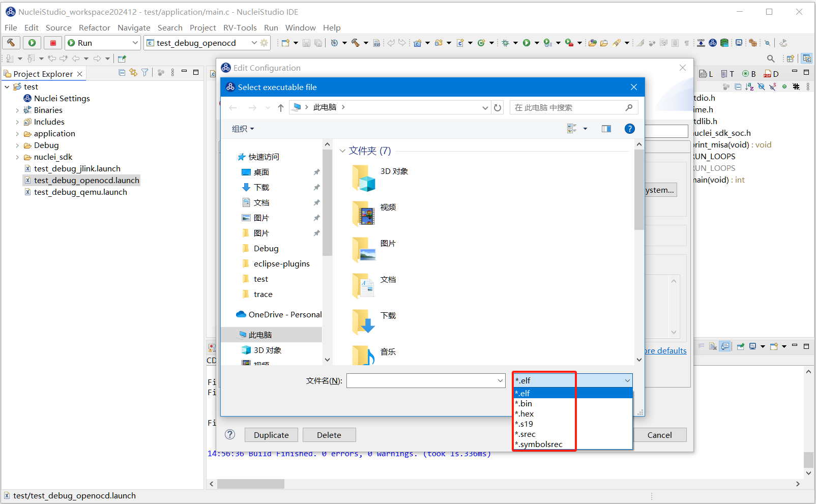Collapse the 文件夹 (7) group
The image size is (816, 504).
pyautogui.click(x=342, y=151)
